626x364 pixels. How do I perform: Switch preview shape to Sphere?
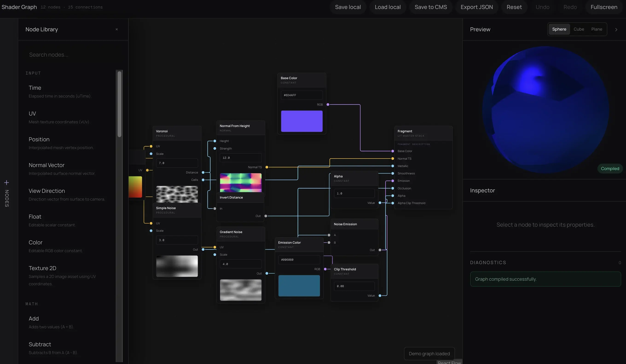click(x=559, y=29)
